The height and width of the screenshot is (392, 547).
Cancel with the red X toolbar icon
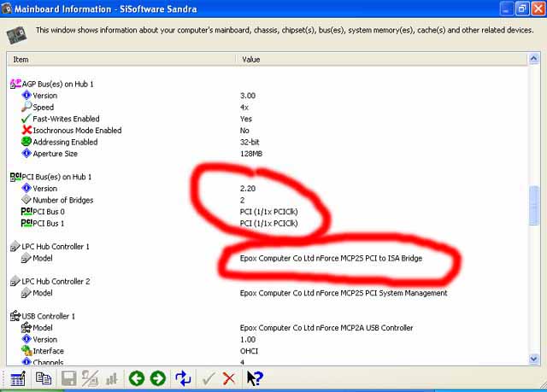coord(229,378)
